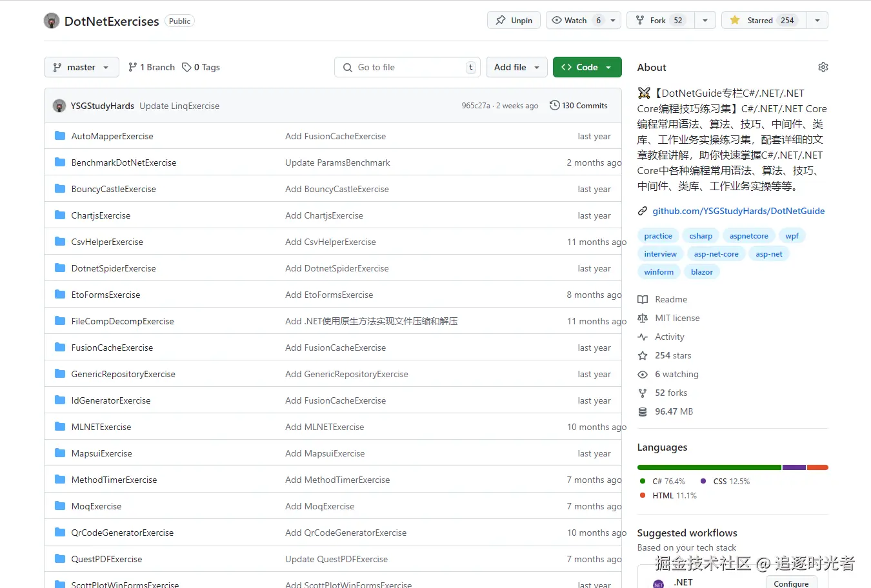Click green C# segment of language bar
This screenshot has height=588, width=871.
pos(709,467)
